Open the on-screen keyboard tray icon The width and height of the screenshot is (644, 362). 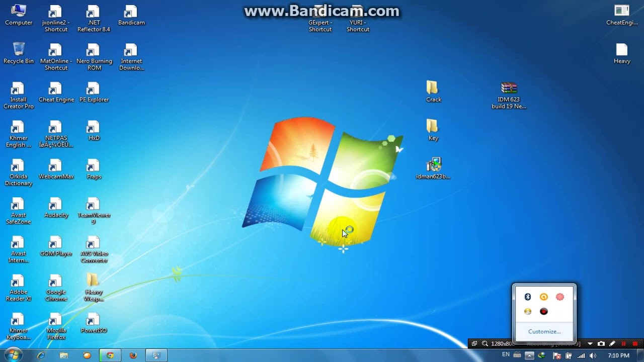517,355
